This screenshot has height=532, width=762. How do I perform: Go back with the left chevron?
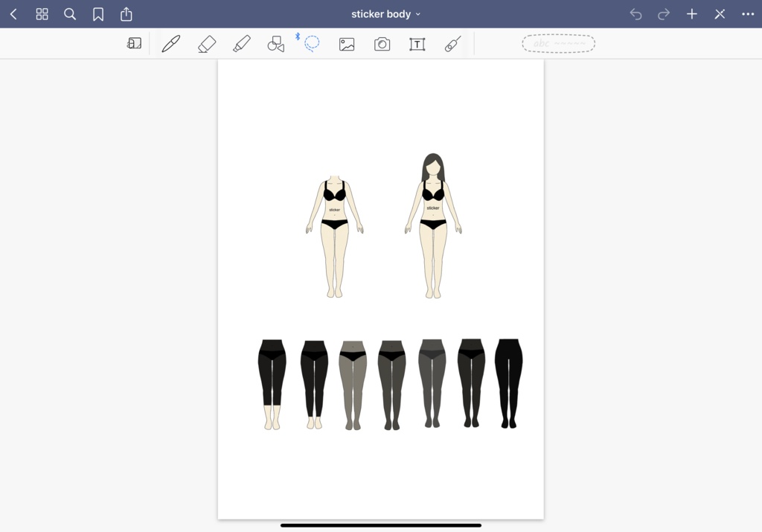coord(13,14)
